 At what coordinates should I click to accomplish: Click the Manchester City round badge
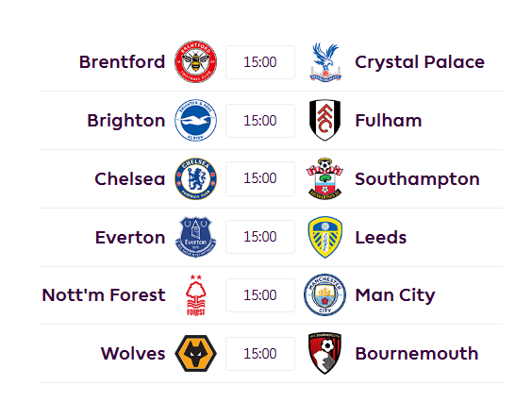[325, 295]
